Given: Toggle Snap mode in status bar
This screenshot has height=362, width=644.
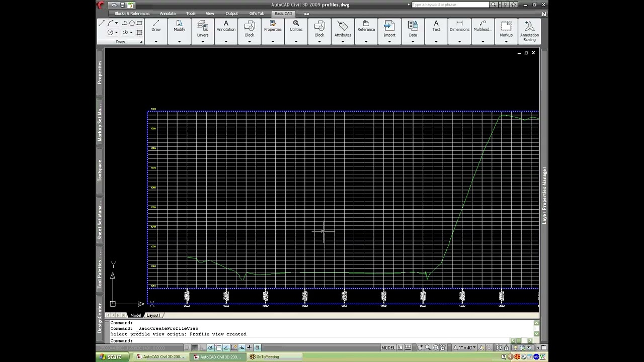Looking at the screenshot, I should (187, 347).
